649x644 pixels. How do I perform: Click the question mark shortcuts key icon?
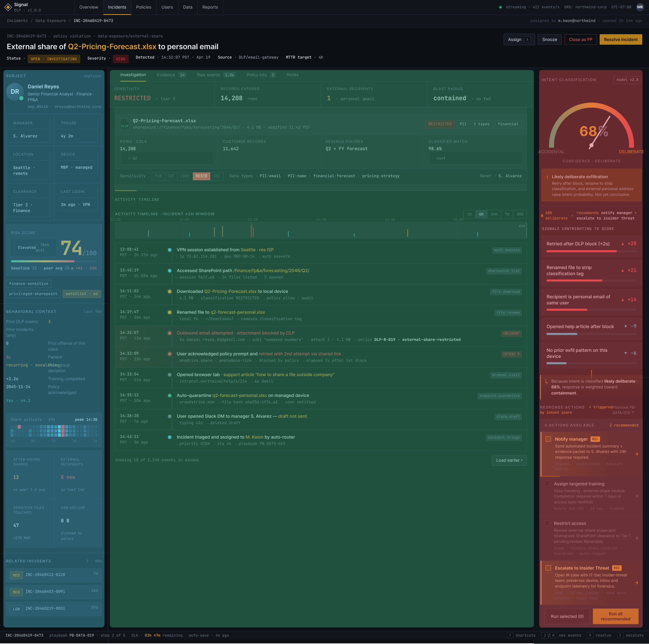tap(510, 636)
